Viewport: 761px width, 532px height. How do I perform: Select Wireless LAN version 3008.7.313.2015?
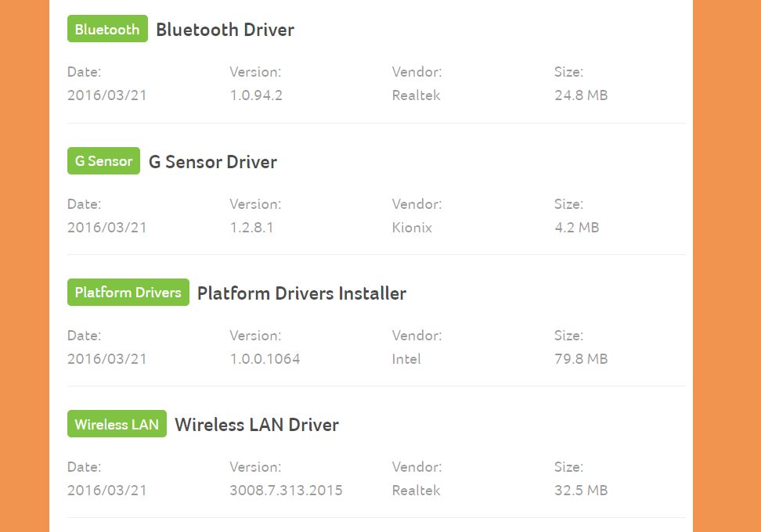pos(286,491)
